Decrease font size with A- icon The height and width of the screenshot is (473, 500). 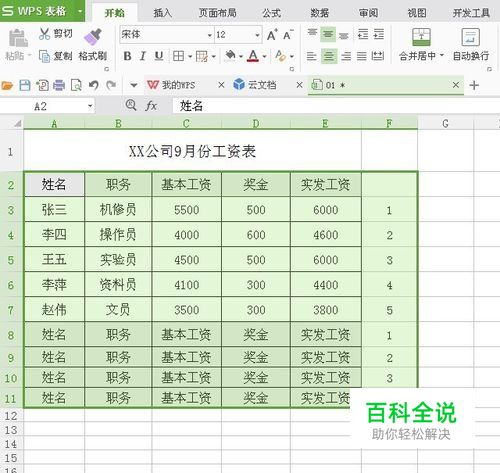coord(288,35)
